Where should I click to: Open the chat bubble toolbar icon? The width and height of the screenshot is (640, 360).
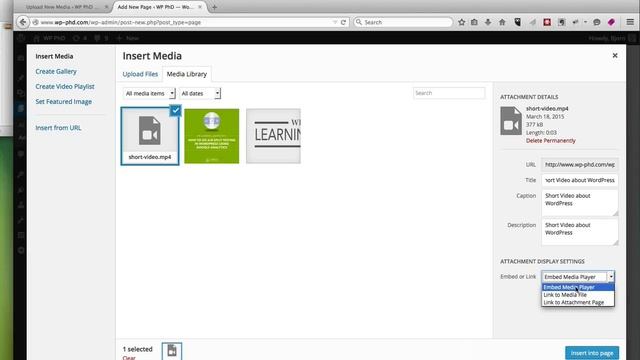click(x=597, y=22)
